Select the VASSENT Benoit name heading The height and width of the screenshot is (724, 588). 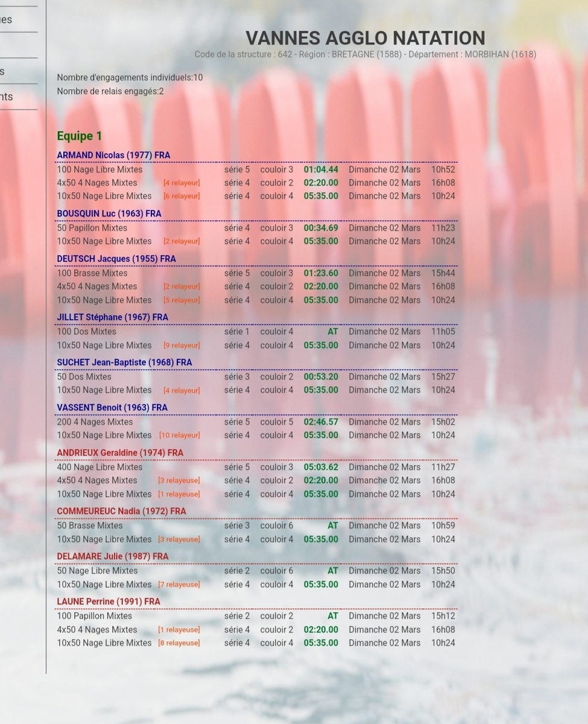click(112, 408)
